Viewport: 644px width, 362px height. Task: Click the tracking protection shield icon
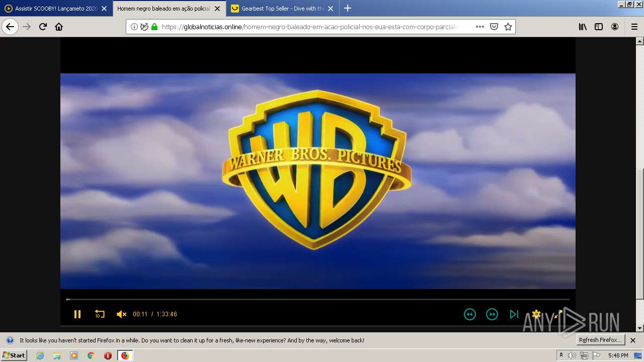[x=144, y=27]
